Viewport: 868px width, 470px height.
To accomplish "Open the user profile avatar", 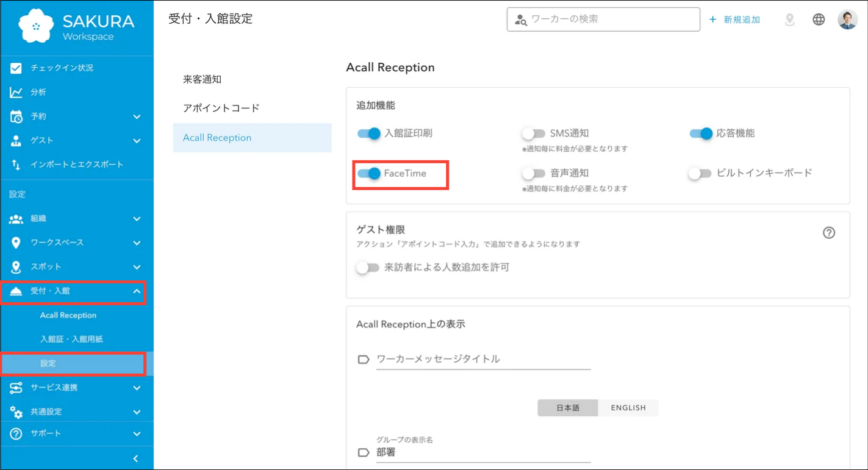I will [847, 20].
